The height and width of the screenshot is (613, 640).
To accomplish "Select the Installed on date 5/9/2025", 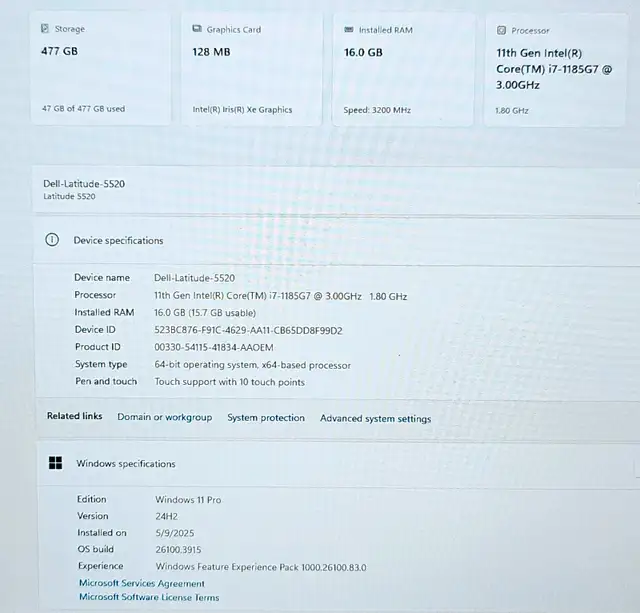I will [x=175, y=533].
